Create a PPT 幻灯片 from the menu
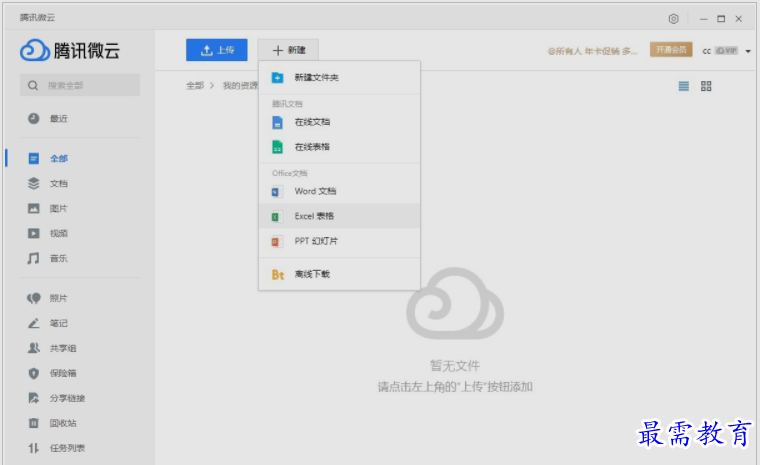Screen dimensions: 760x465 pos(339,241)
